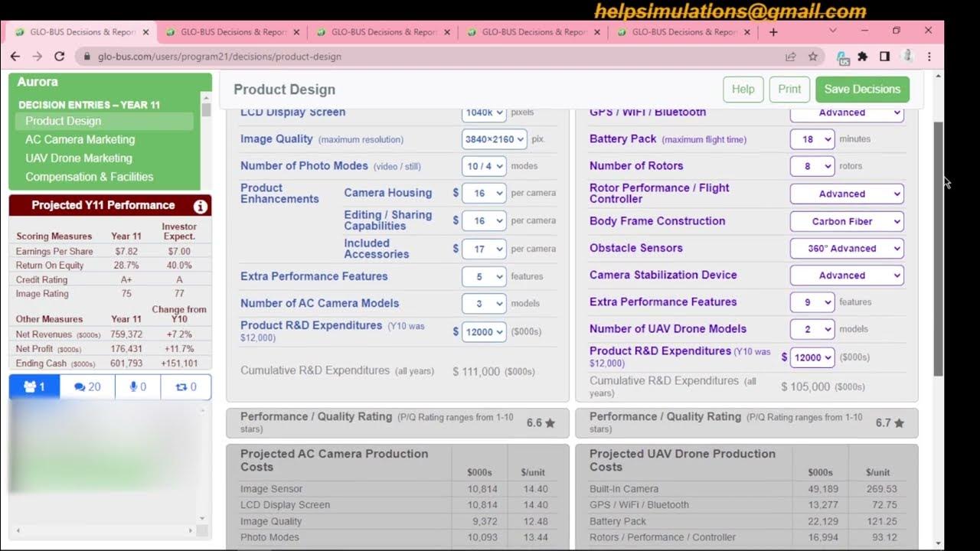Screen dimensions: 980x551
Task: Bookmark this page with the star icon
Action: (x=813, y=57)
